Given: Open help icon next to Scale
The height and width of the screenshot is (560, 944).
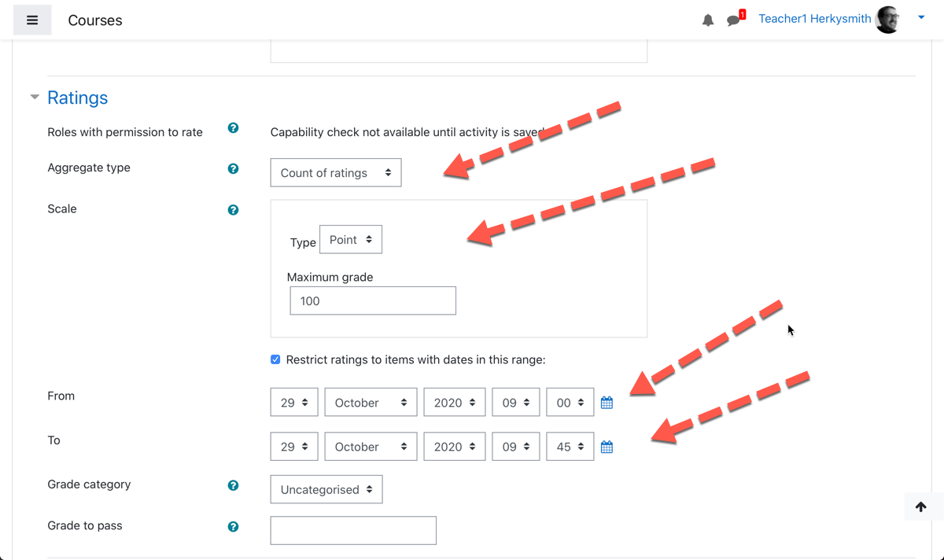Looking at the screenshot, I should [233, 210].
